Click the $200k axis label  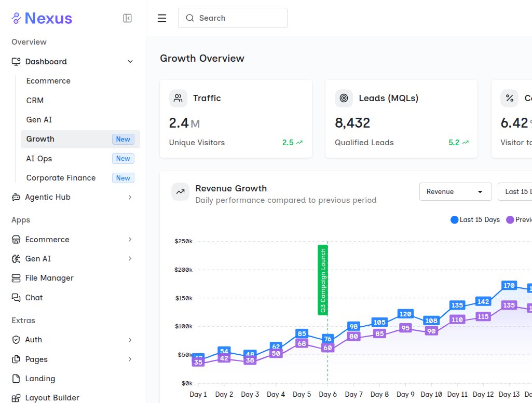point(183,270)
